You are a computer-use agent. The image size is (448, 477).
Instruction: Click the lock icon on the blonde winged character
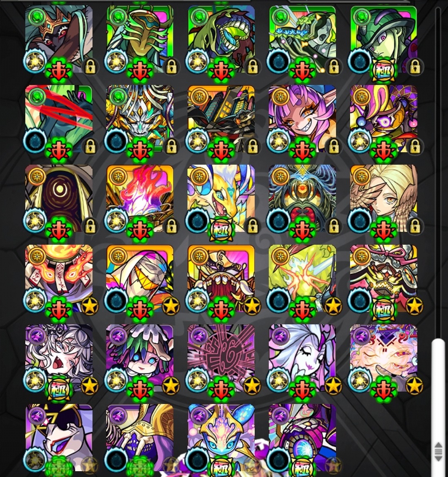tap(415, 226)
